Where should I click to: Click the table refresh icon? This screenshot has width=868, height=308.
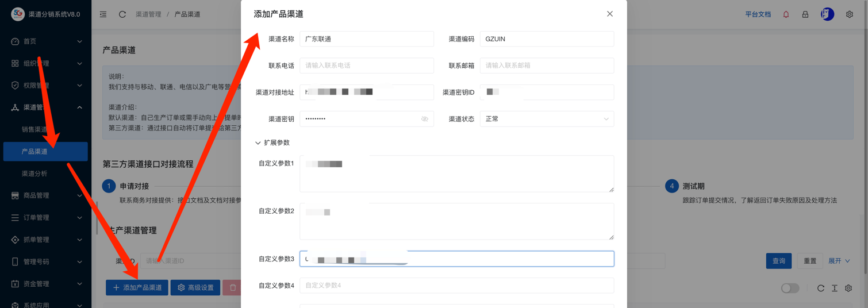820,288
